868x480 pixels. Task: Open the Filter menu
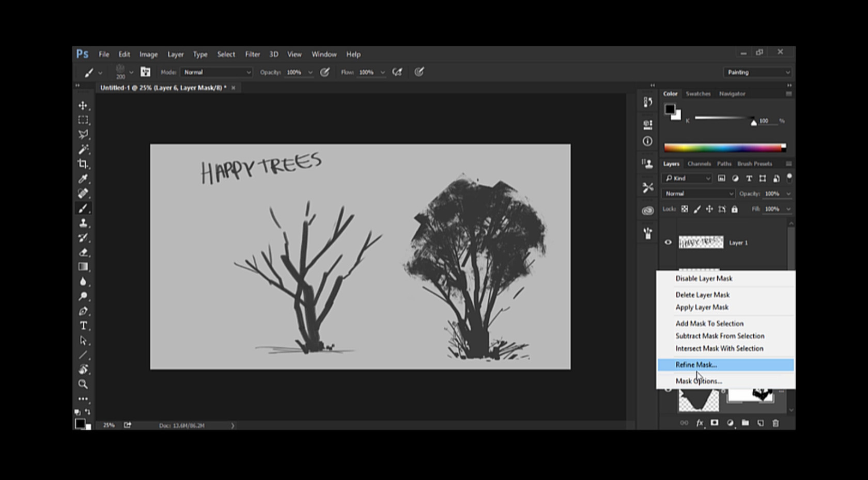(252, 54)
